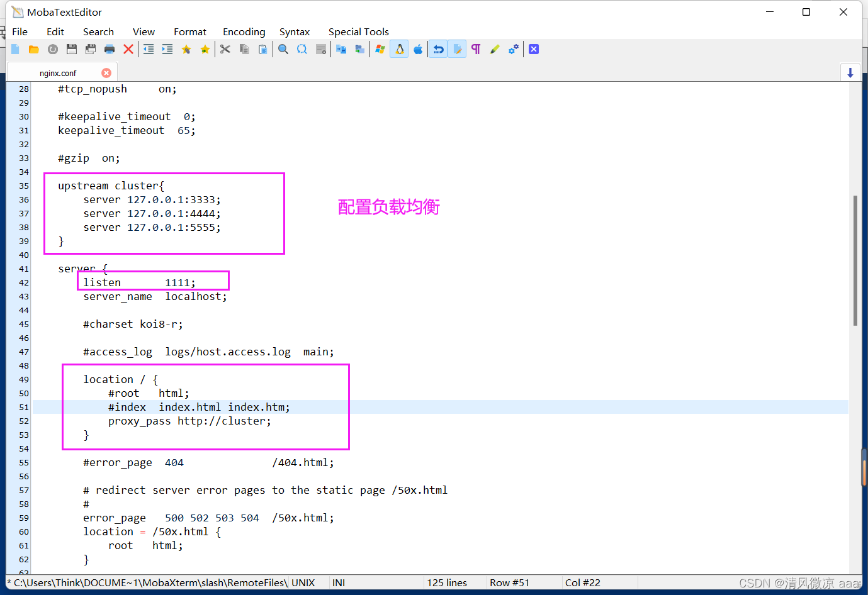Convert to Windows format via flag icon

click(380, 49)
